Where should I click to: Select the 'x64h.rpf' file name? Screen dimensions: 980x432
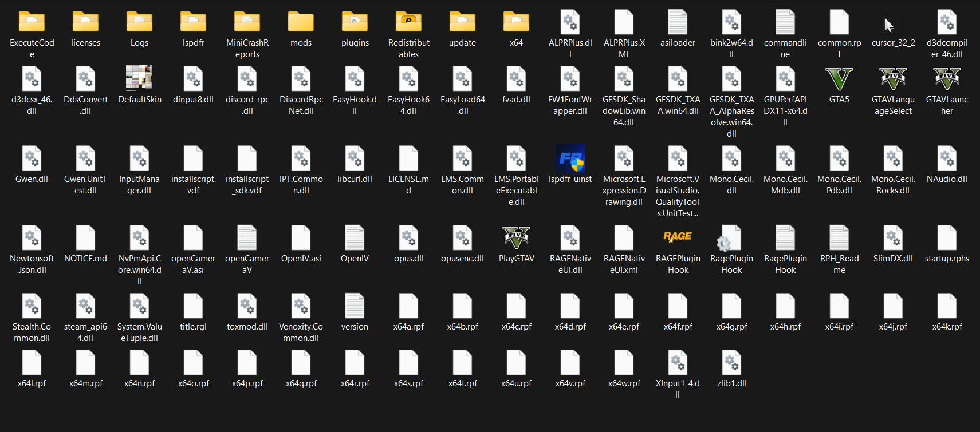pos(786,327)
